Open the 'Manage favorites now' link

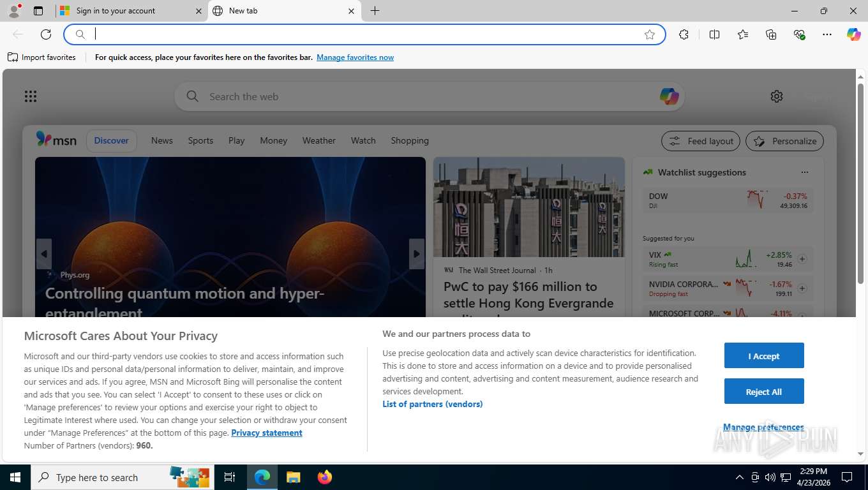pyautogui.click(x=355, y=57)
